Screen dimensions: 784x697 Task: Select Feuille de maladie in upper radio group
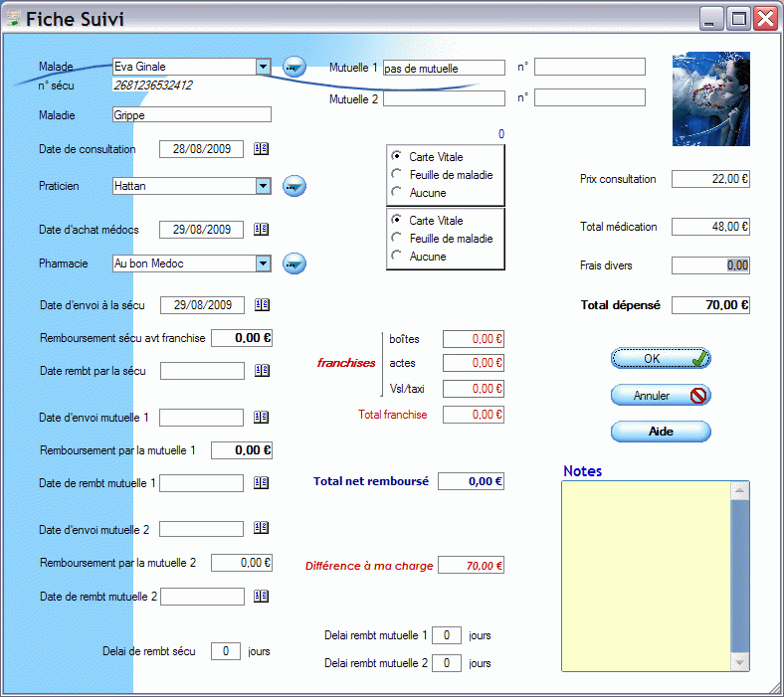pyautogui.click(x=396, y=174)
